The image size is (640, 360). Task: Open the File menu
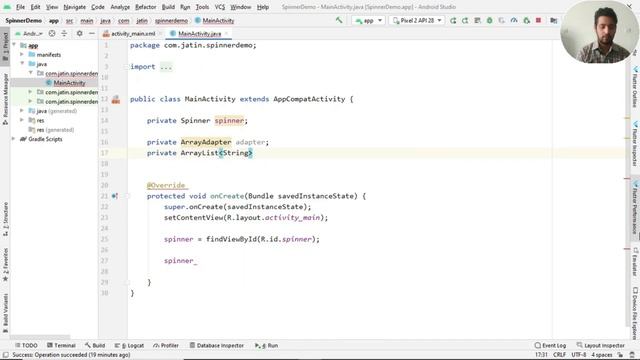pyautogui.click(x=20, y=7)
